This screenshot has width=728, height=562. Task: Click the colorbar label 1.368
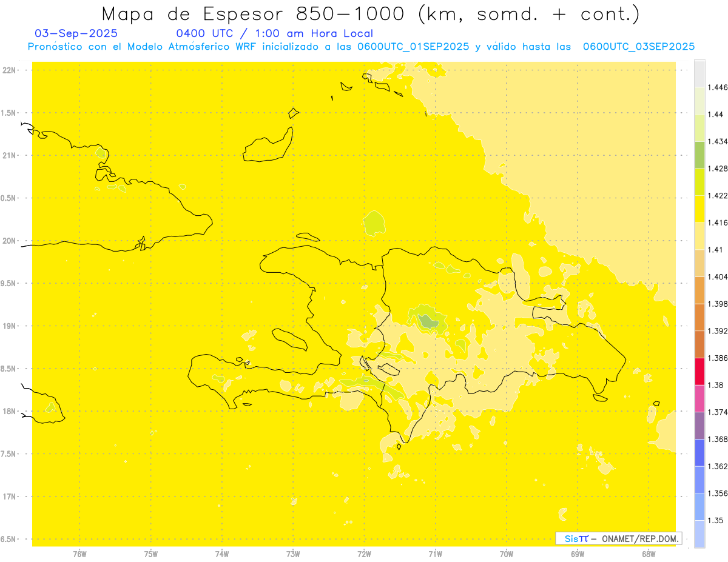pos(718,439)
